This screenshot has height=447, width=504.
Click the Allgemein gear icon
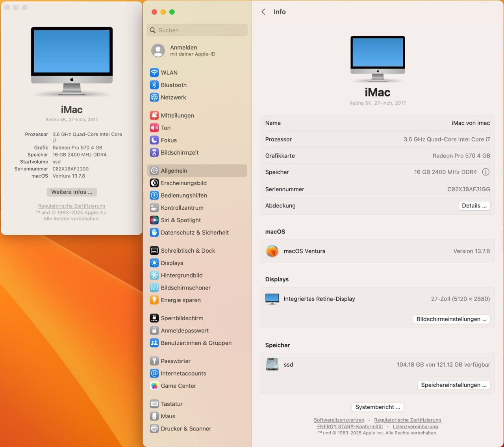pyautogui.click(x=154, y=171)
